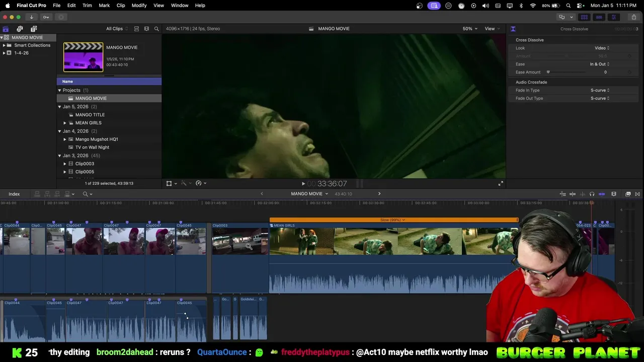Click the MANGO MOVIE project thumbnail
The image size is (644, 362).
pyautogui.click(x=83, y=57)
